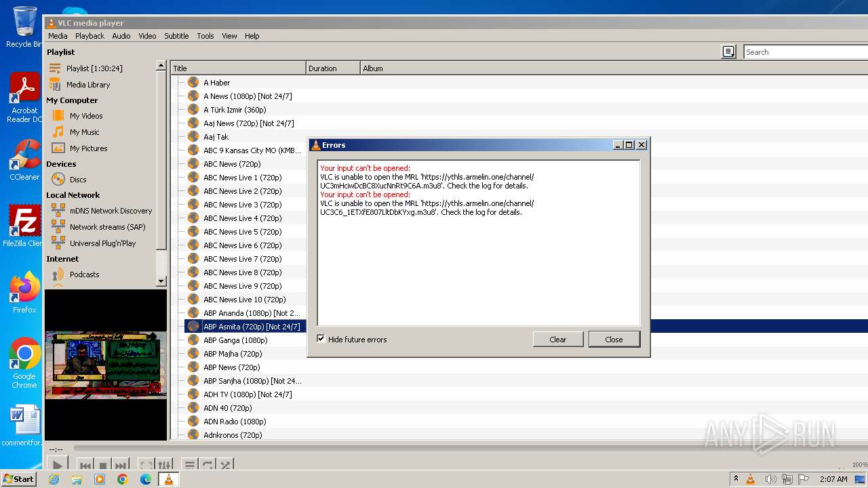
Task: Open Recycle Bin desktop icon
Action: click(x=24, y=27)
